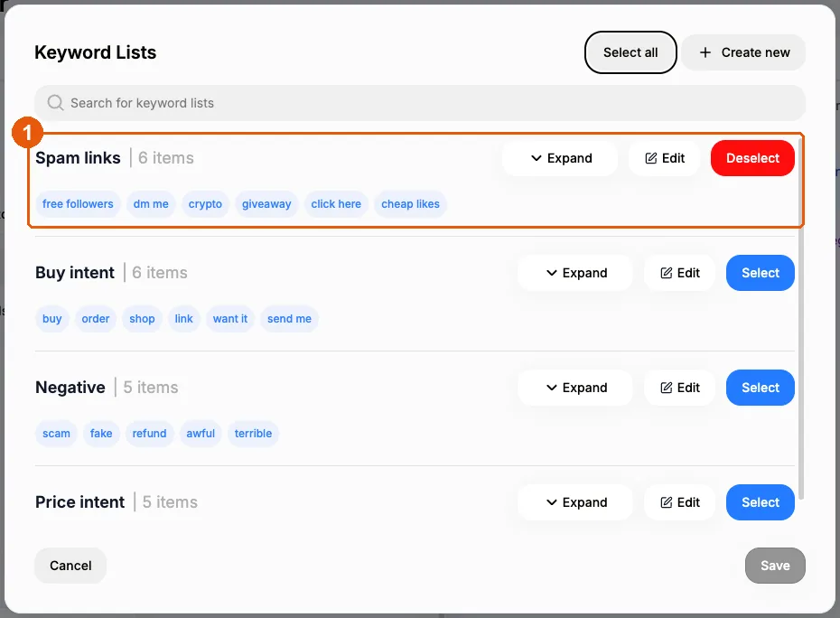Viewport: 840px width, 618px height.
Task: Click the 'terrible' keyword tag
Action: point(254,434)
